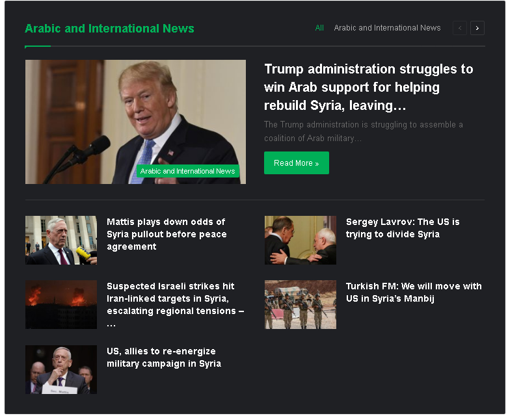Click the Lavrov embrace thumbnail
The image size is (508, 420).
point(301,241)
